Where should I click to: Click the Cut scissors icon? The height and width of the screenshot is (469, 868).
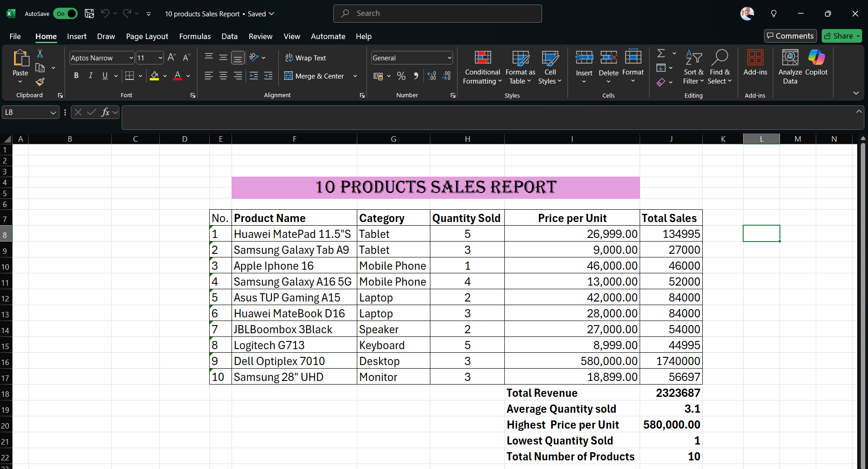tap(40, 54)
